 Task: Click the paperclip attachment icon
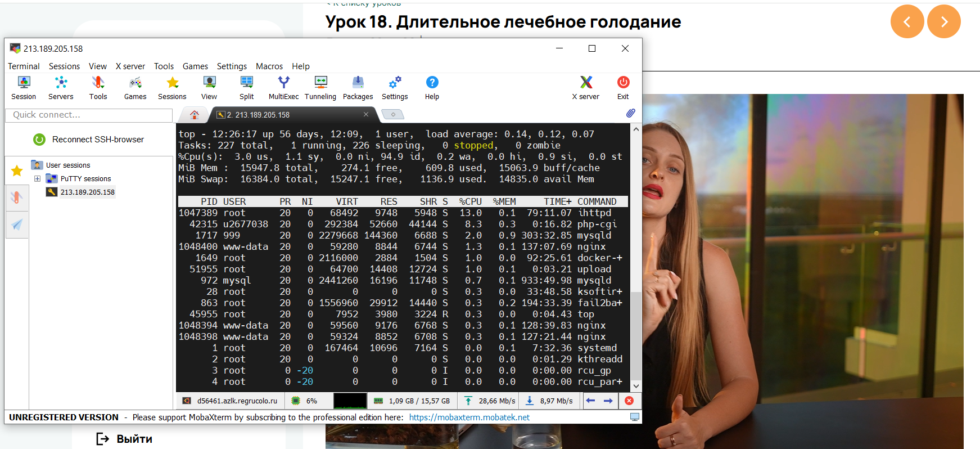631,113
